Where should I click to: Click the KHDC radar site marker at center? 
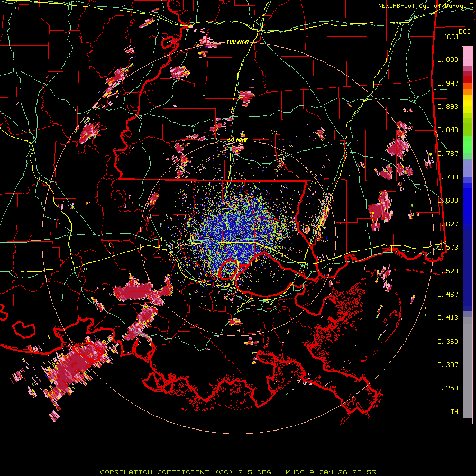coord(239,237)
